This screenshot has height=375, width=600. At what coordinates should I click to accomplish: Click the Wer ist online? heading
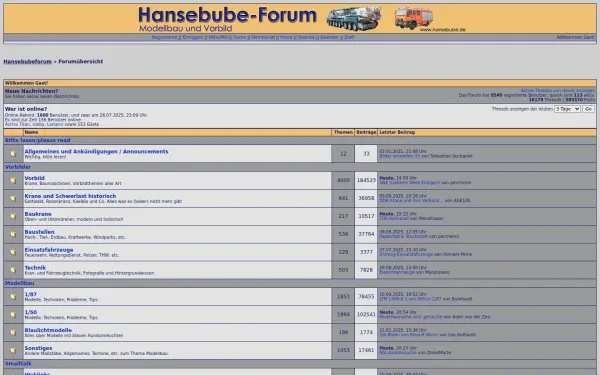[x=26, y=109]
